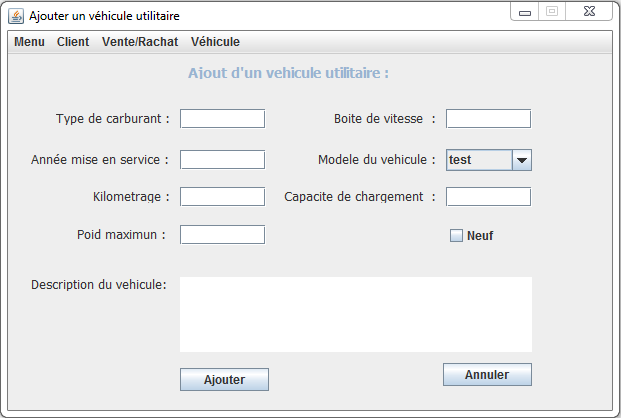
Task: Click the disabled maximize window icon
Action: pos(552,11)
